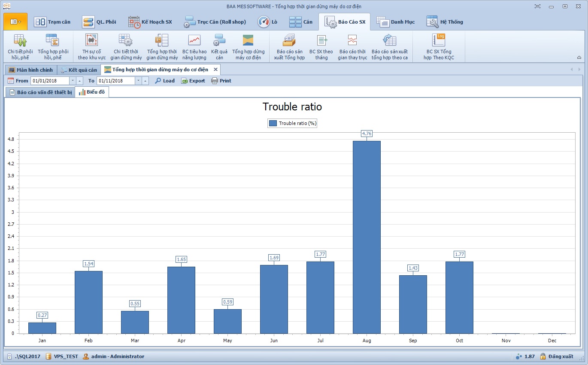Export the chart data
This screenshot has height=365, width=588.
tap(193, 81)
